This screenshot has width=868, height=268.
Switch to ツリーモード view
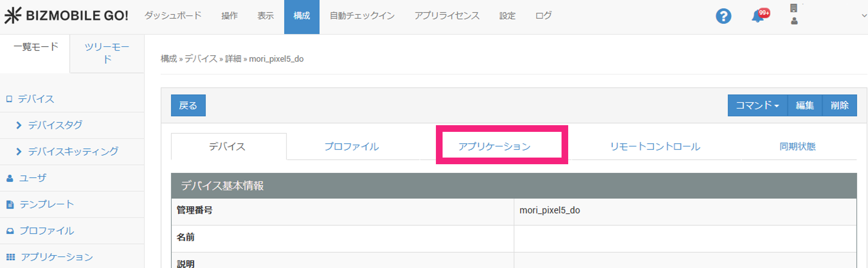107,53
